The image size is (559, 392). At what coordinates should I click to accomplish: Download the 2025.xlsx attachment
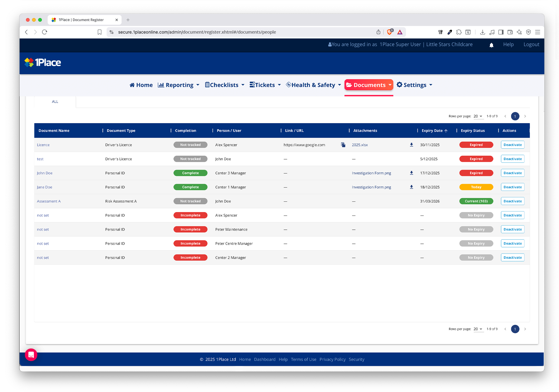(411, 145)
